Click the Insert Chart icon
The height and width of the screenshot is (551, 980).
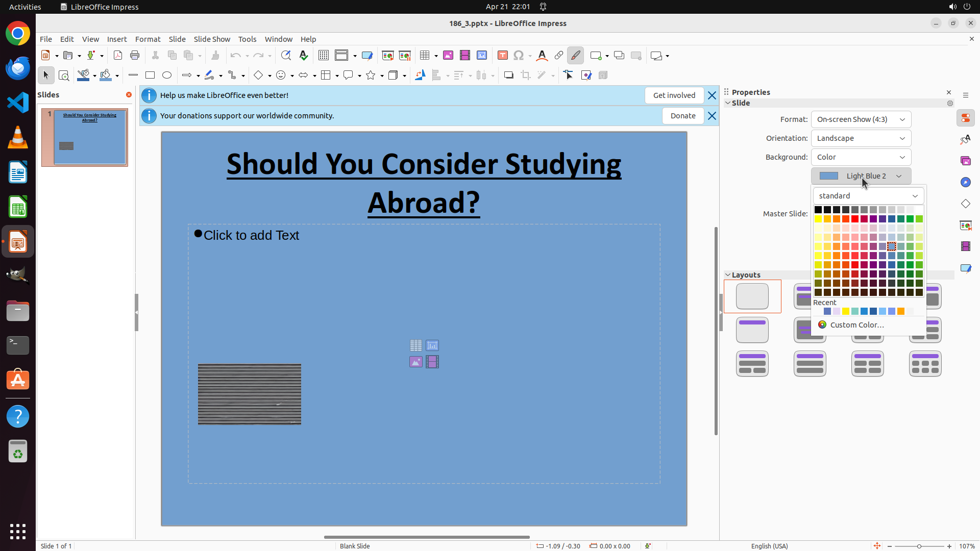482,56
